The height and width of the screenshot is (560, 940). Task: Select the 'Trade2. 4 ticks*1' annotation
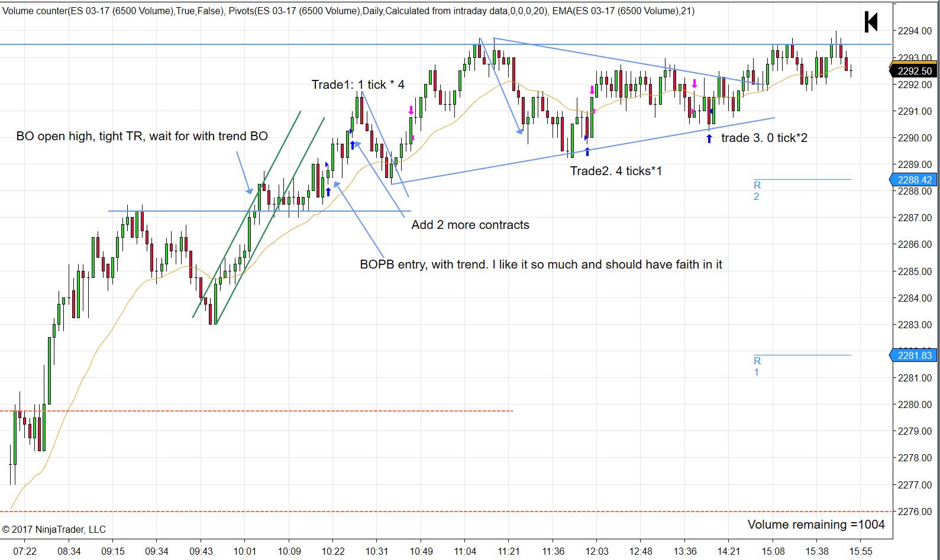click(x=616, y=171)
